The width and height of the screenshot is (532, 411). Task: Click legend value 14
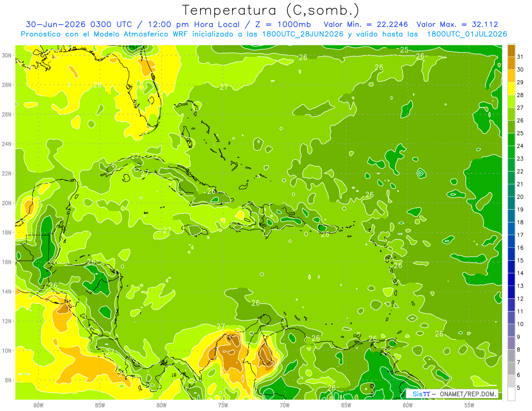point(520,273)
